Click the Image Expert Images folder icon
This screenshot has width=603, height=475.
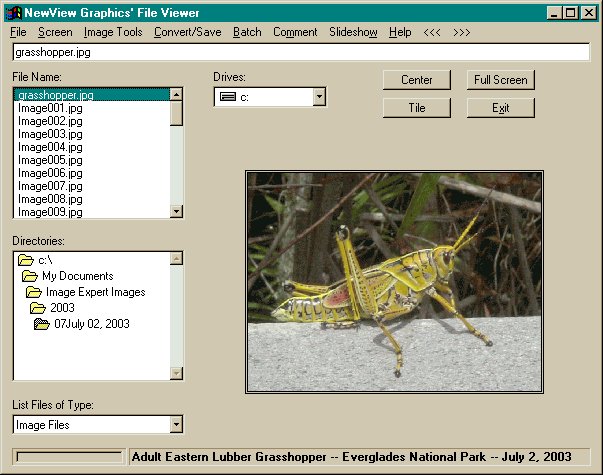[x=33, y=292]
